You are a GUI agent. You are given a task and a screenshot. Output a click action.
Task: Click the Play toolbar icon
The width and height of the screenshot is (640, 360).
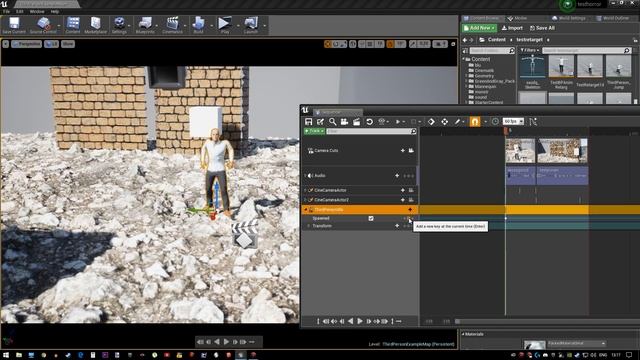click(x=224, y=25)
